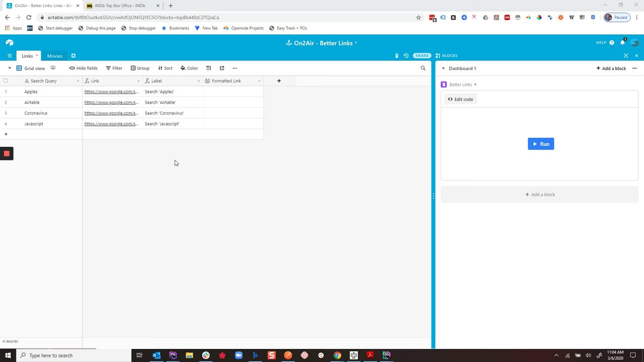Search records with magnifier icon
The width and height of the screenshot is (644, 362).
click(423, 68)
